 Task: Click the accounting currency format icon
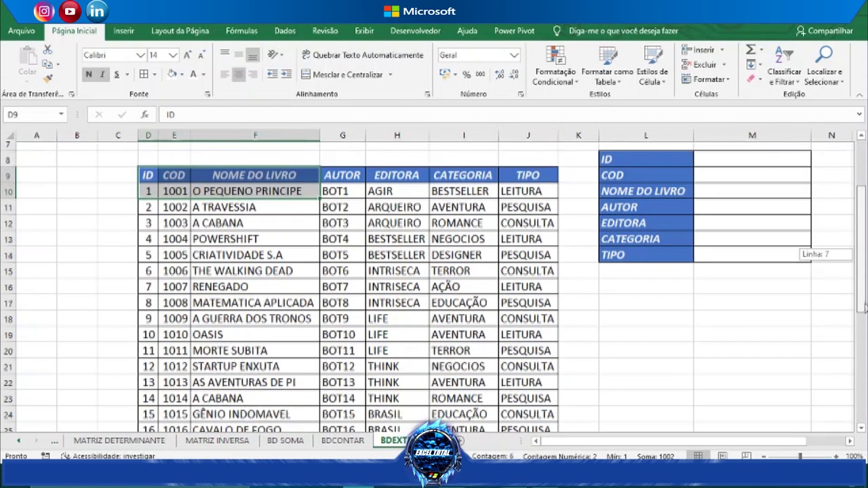point(445,75)
